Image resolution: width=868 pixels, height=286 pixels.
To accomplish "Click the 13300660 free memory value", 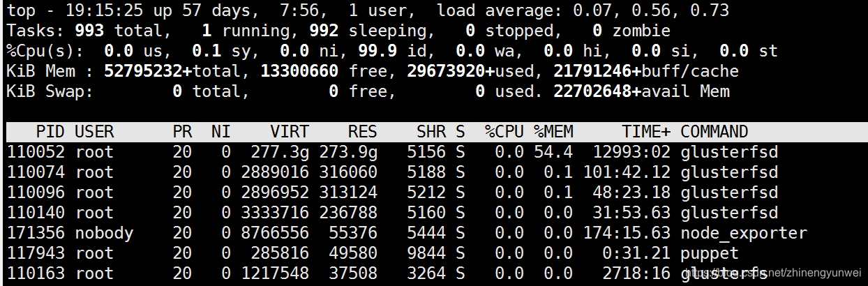I will click(x=299, y=71).
